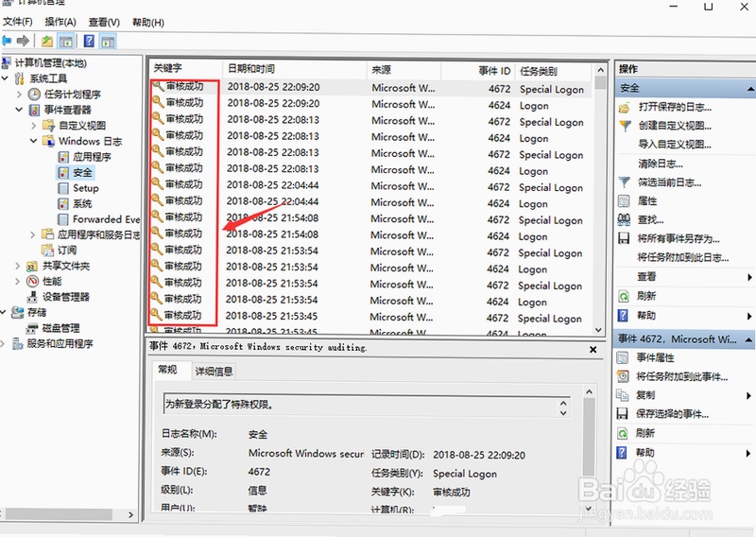This screenshot has height=537, width=756.
Task: Click 将任务附加到此事件 action
Action: pos(681,376)
